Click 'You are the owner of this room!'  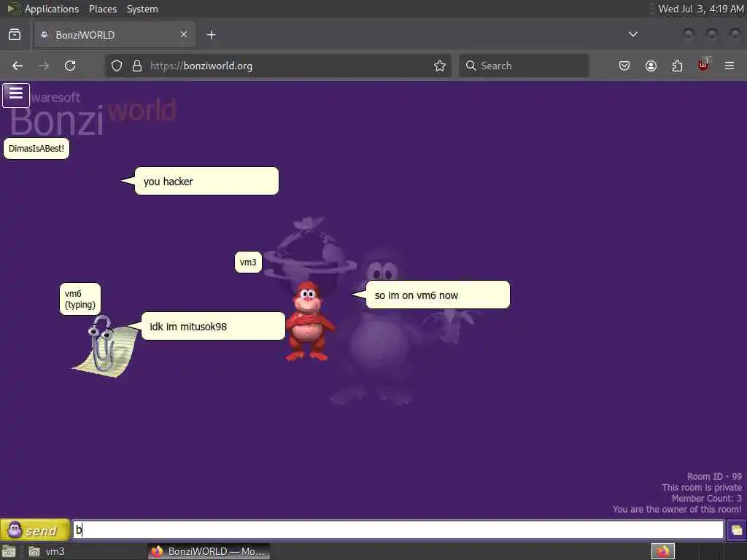677,510
